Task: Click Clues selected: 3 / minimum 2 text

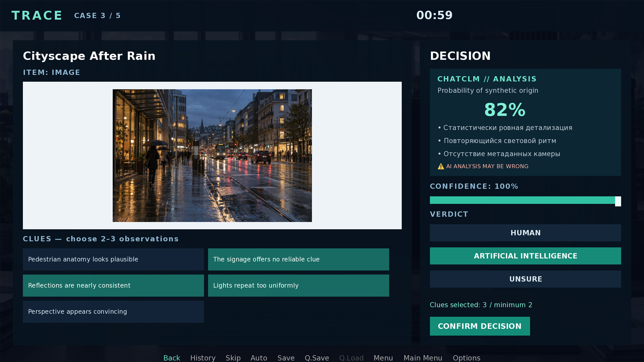Action: tap(481, 305)
